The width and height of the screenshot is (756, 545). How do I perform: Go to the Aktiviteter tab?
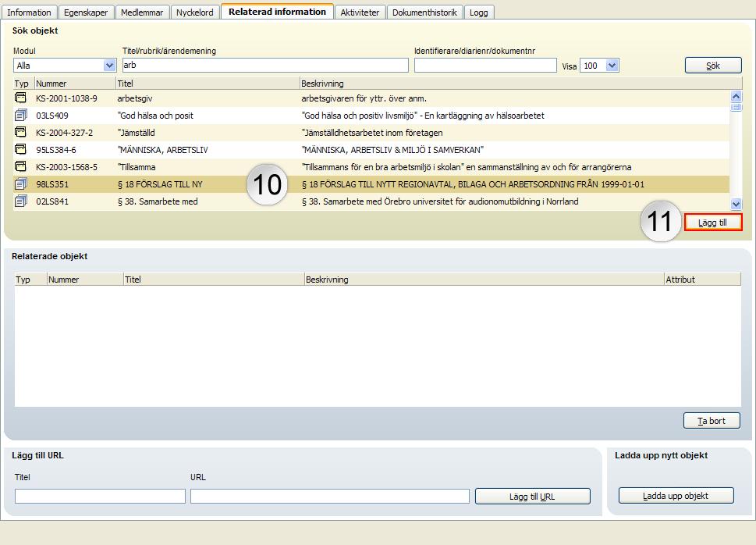click(360, 12)
